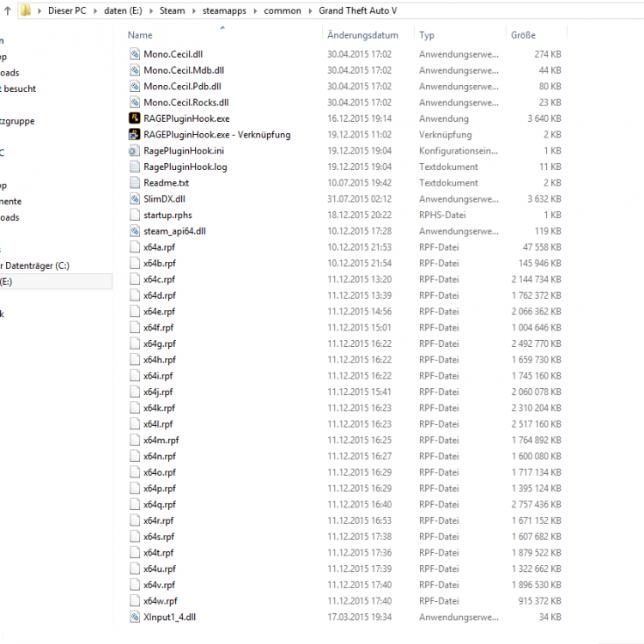Image resolution: width=644 pixels, height=644 pixels.
Task: Click the steam_api64.dll file icon
Action: pos(135,231)
